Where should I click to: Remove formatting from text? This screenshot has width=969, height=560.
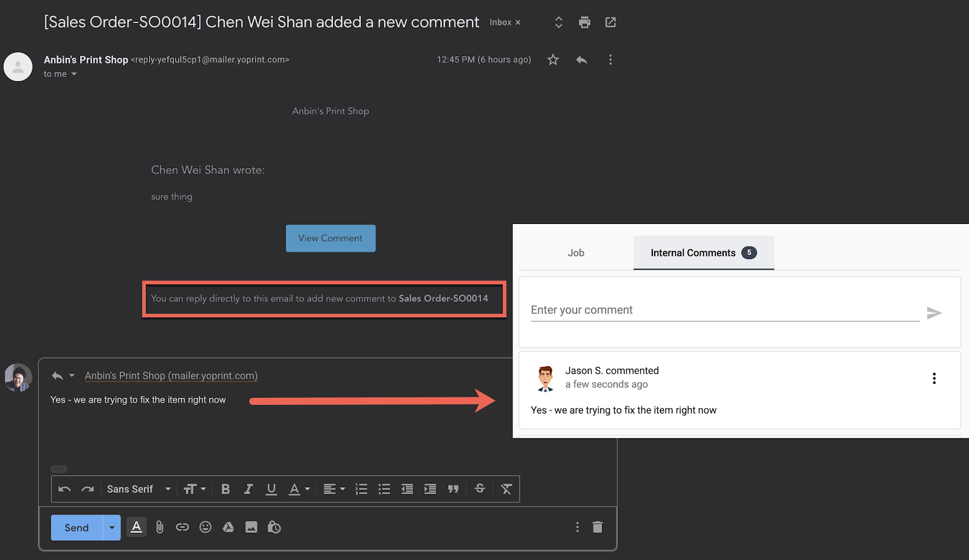(x=506, y=489)
